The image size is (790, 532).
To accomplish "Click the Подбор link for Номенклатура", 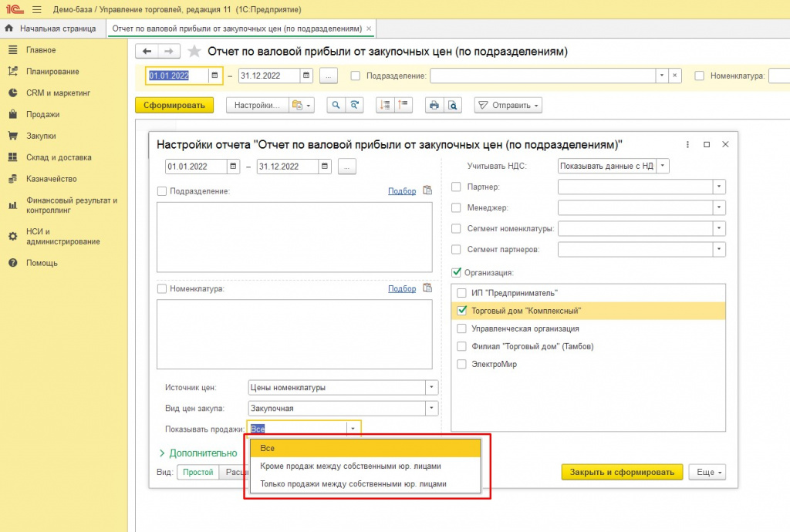I will click(402, 288).
